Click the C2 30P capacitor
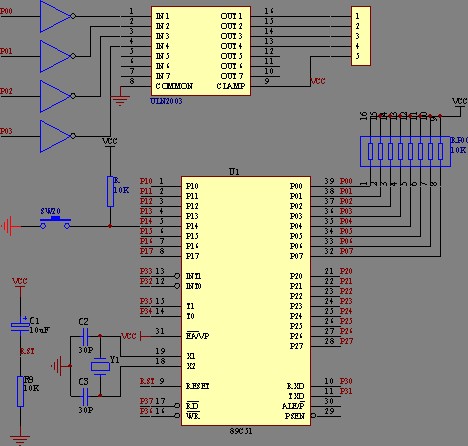The height and width of the screenshot is (446, 468). pos(85,337)
